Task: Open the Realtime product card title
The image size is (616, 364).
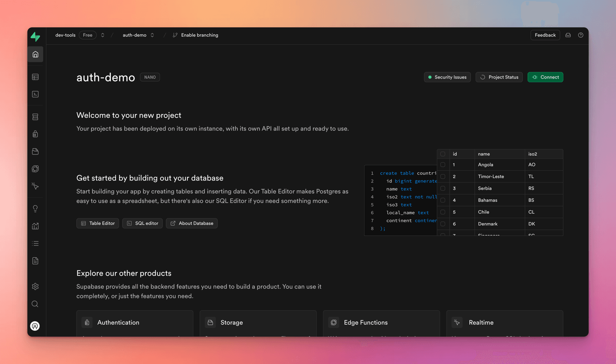Action: click(x=481, y=323)
